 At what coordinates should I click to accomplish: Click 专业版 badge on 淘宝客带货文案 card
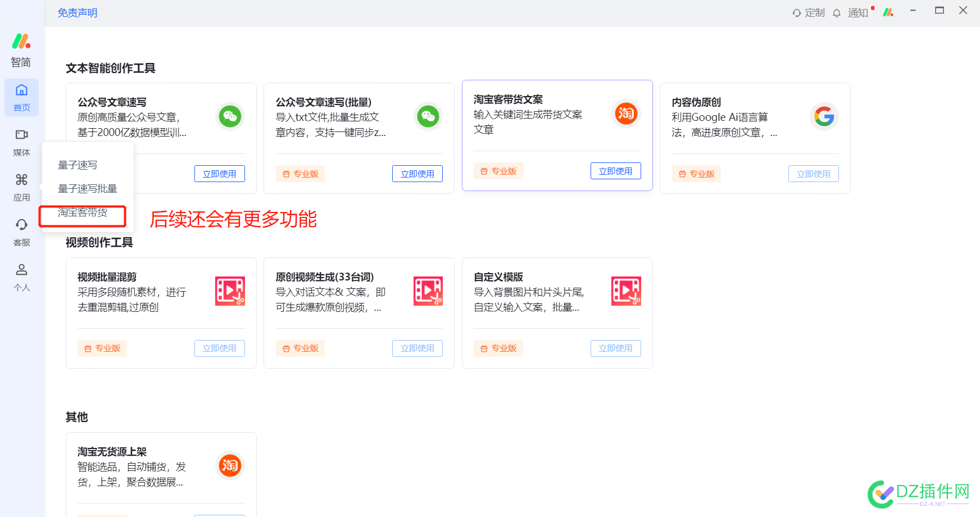[498, 171]
